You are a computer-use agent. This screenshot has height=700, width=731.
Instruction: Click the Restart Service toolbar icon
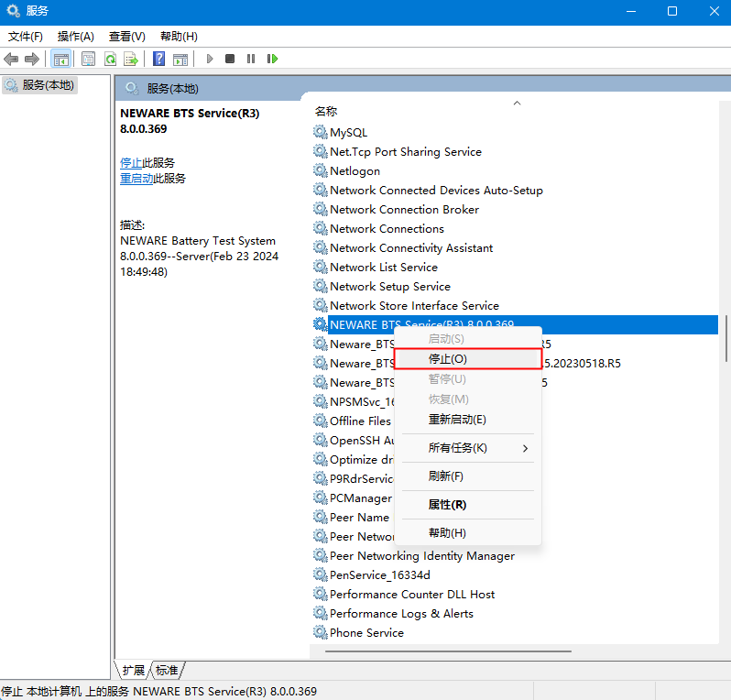click(272, 59)
